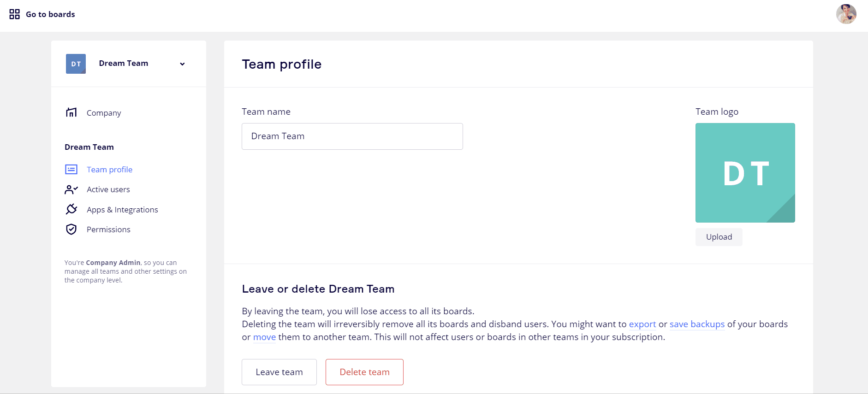The width and height of the screenshot is (868, 394).
Task: Click the Company building icon
Action: (x=71, y=112)
